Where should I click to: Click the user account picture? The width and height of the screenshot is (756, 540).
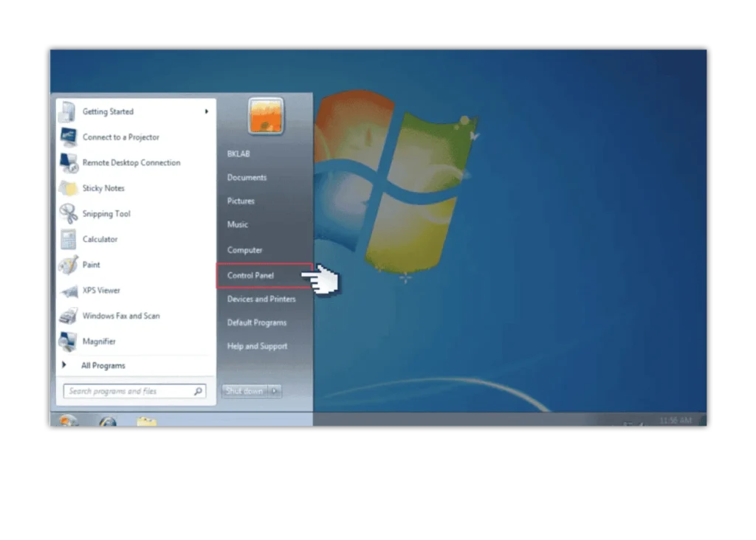(266, 116)
